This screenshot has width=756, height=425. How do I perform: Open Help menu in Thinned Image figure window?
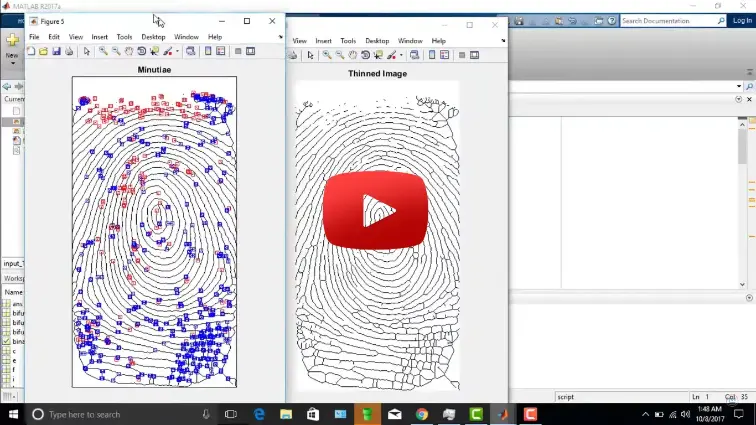click(x=438, y=41)
